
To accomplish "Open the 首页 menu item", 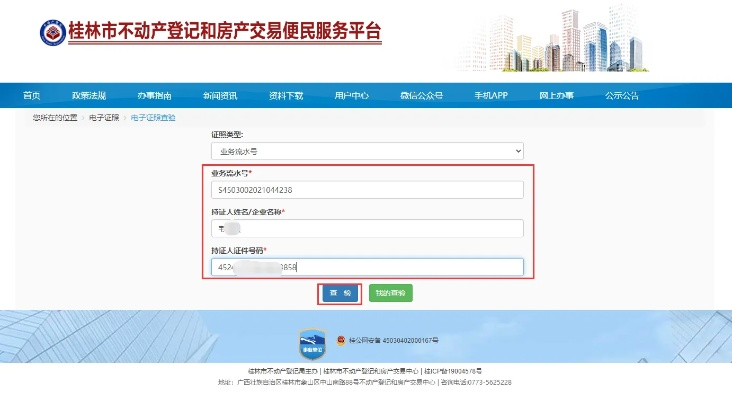I will (x=32, y=96).
